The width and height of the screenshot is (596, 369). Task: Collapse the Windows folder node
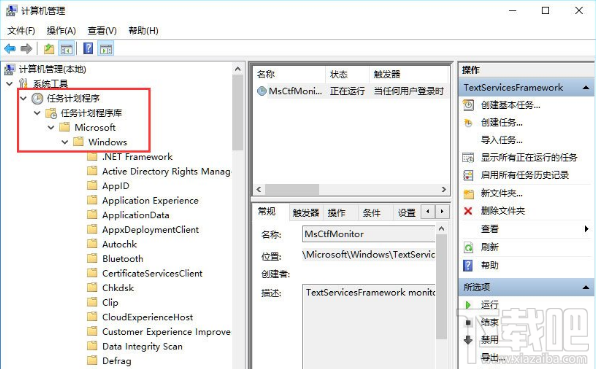click(65, 142)
